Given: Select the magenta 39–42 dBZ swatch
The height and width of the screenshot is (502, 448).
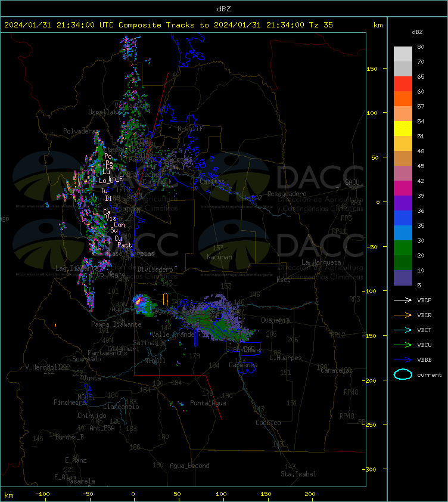Looking at the screenshot, I should pyautogui.click(x=403, y=188).
